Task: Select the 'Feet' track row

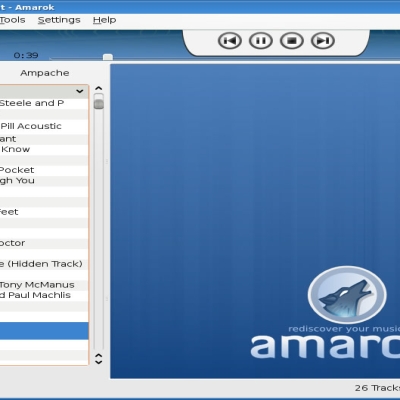Action: (x=44, y=212)
